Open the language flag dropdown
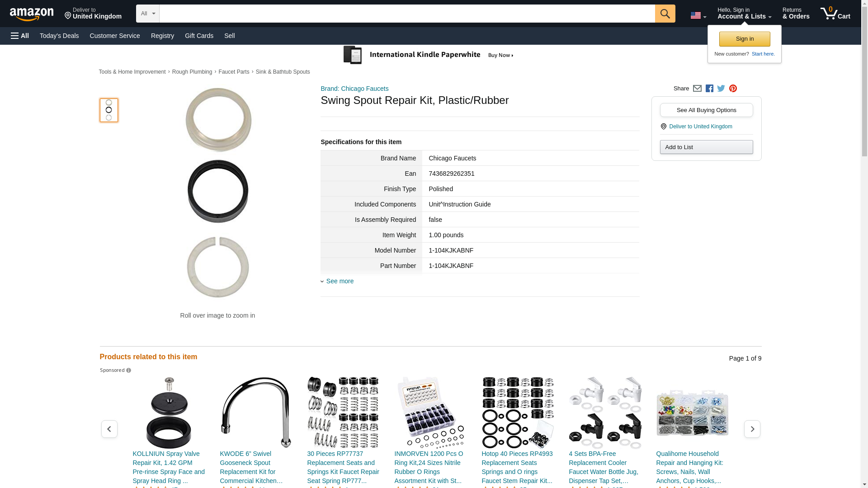 tap(698, 15)
